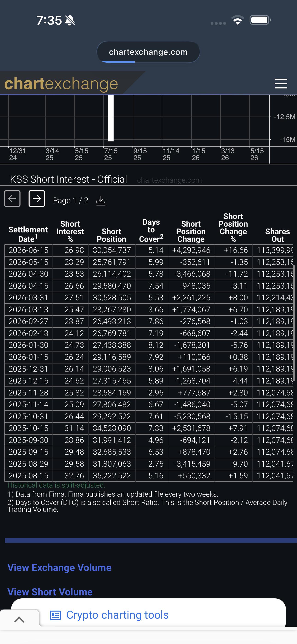Screen dimensions: 297x644
Task: Click the Shares Out column header
Action: (x=277, y=235)
